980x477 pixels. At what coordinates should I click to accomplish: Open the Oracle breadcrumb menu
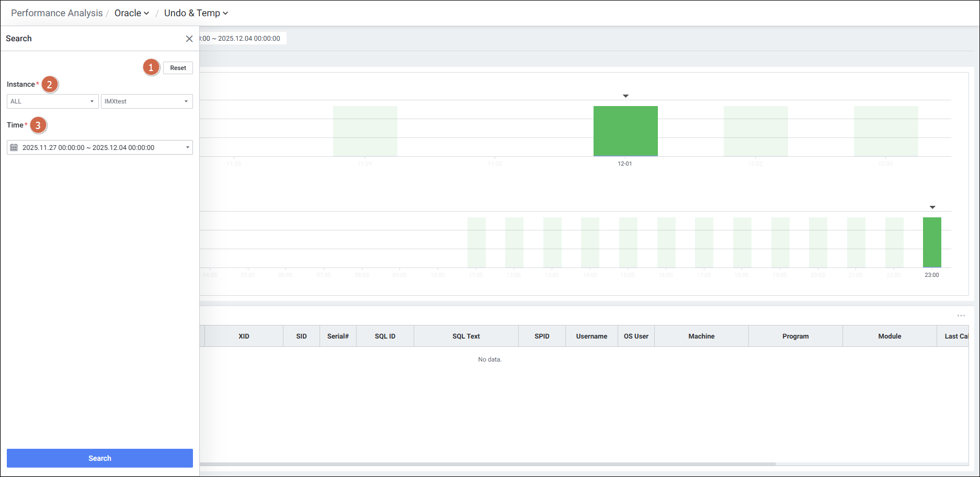pyautogui.click(x=132, y=13)
